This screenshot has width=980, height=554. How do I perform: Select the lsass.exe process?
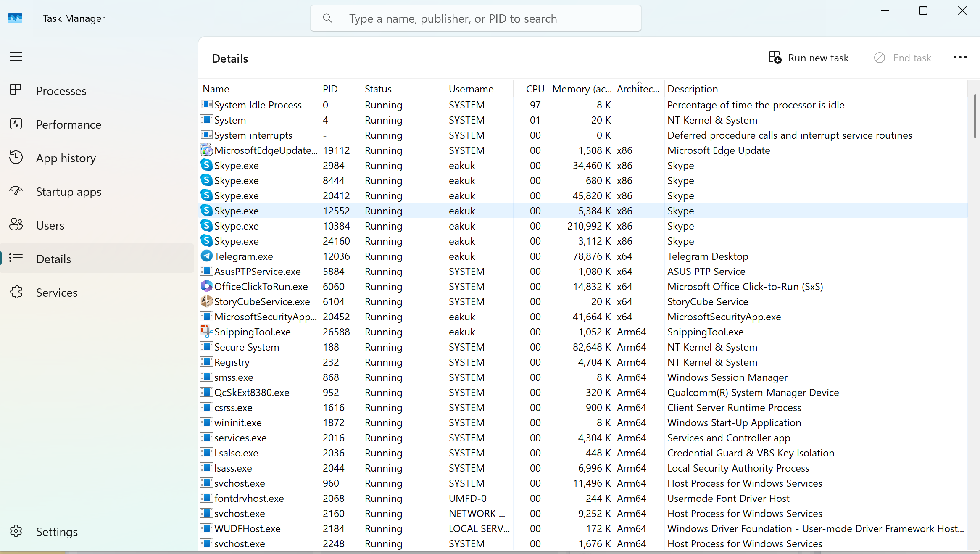pyautogui.click(x=583, y=468)
